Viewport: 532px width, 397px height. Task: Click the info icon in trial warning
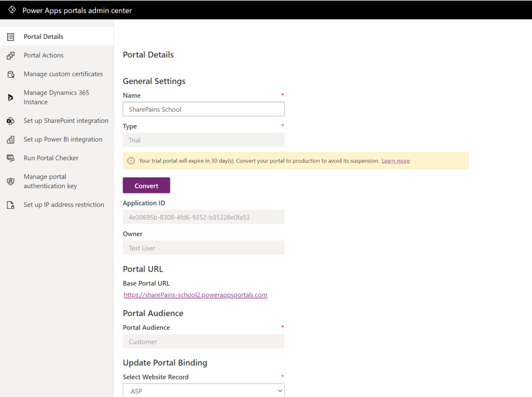[x=131, y=161]
